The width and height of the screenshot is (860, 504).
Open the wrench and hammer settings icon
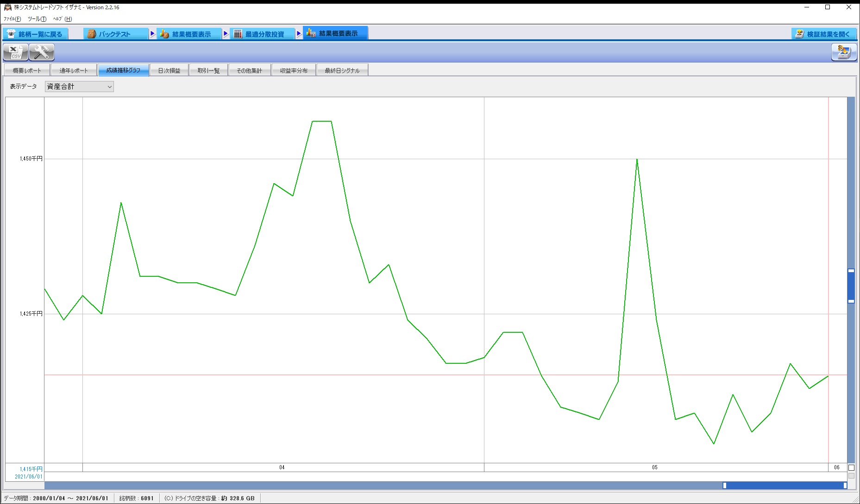click(42, 52)
